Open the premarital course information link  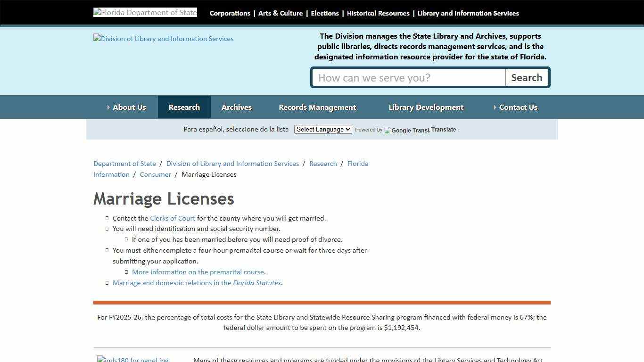point(198,272)
